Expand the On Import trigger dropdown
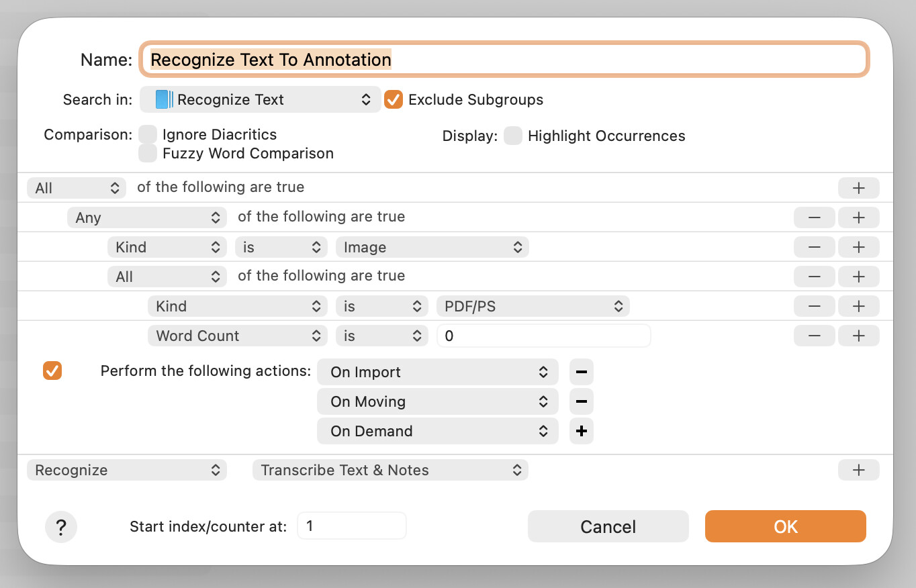This screenshot has width=916, height=588. [x=437, y=372]
